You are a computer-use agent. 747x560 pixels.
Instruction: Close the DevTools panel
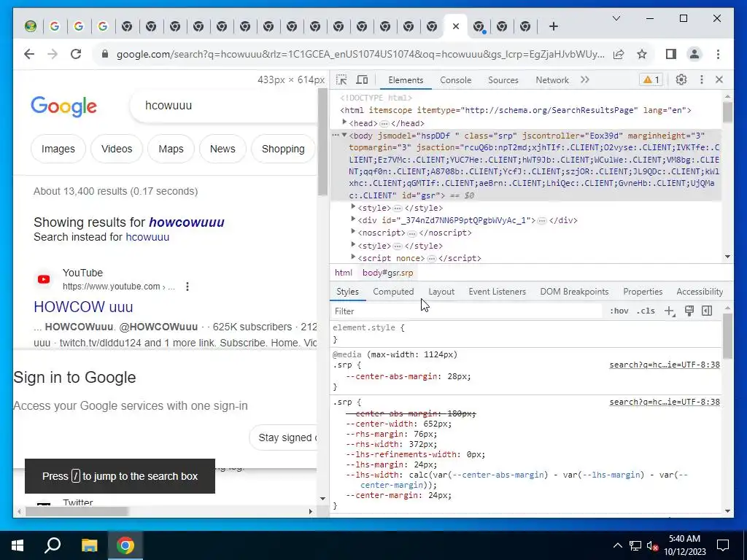point(719,79)
